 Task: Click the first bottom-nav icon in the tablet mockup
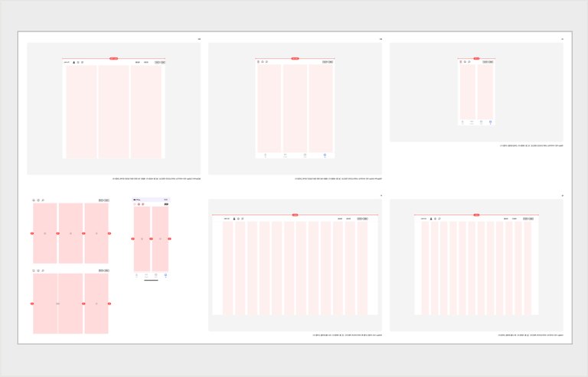(x=266, y=155)
